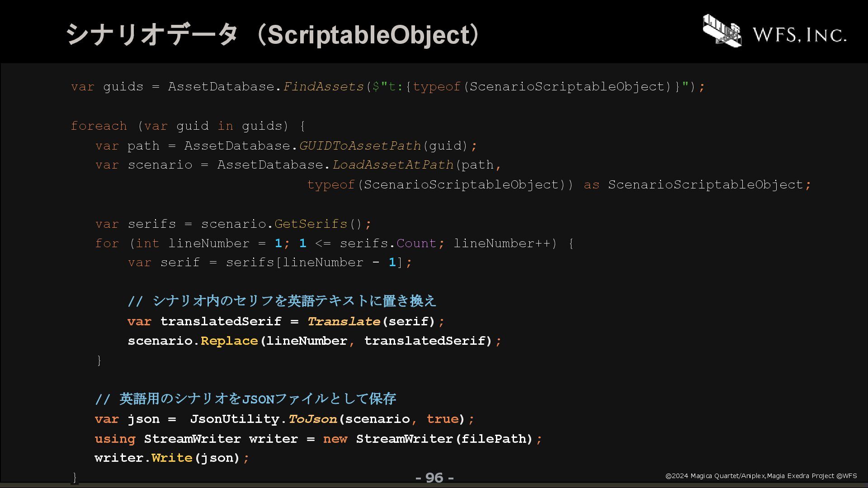Click the slide title シナリオデータ (ScriptableObject)
Image resolution: width=868 pixels, height=488 pixels.
point(273,35)
